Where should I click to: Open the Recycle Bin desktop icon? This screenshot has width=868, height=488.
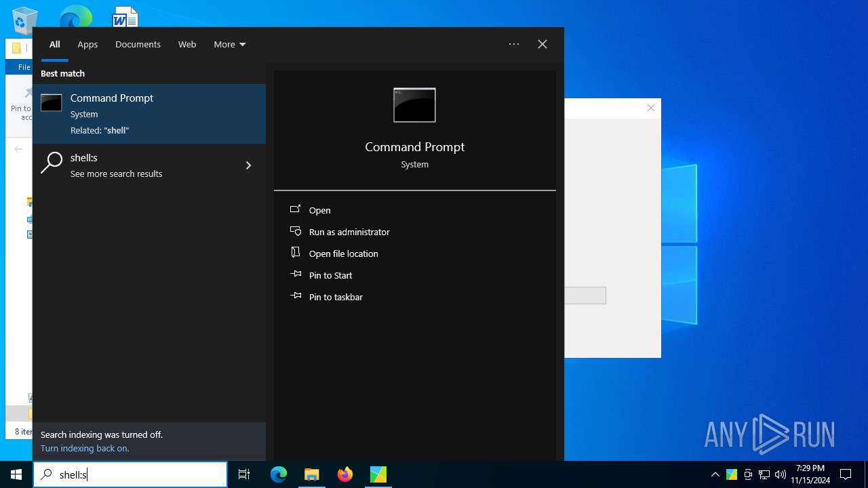24,19
